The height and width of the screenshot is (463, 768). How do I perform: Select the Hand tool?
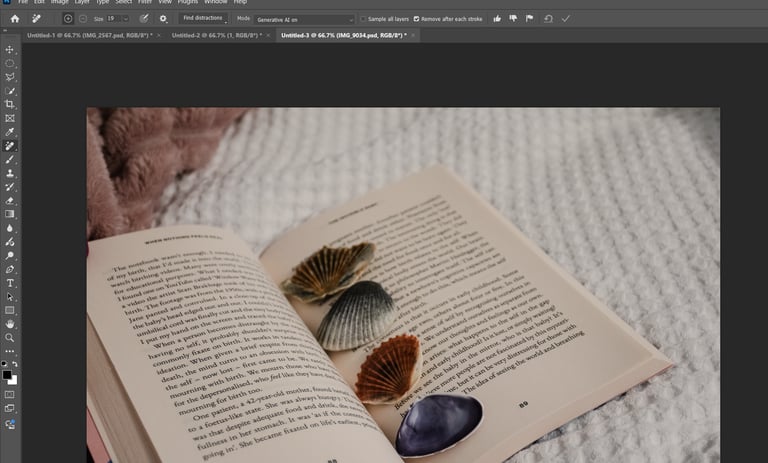[9, 324]
